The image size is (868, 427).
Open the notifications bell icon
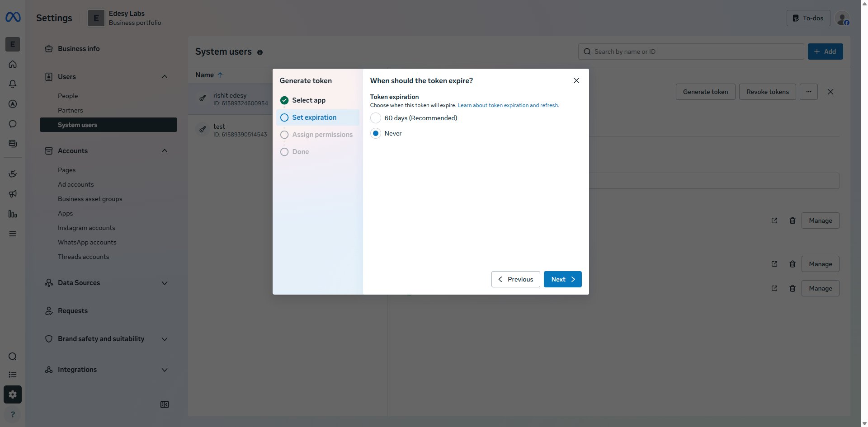click(x=13, y=84)
